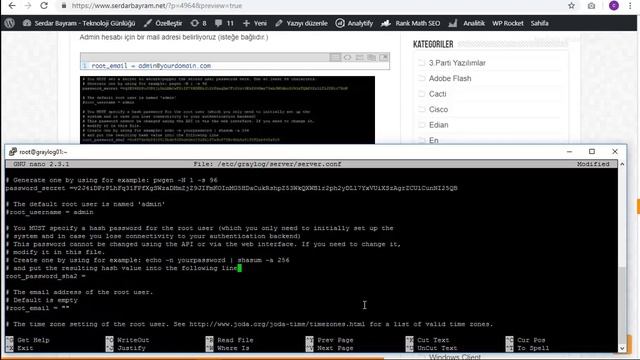
Task: Click the root@graylog01 terminal title bar
Action: tap(286, 152)
